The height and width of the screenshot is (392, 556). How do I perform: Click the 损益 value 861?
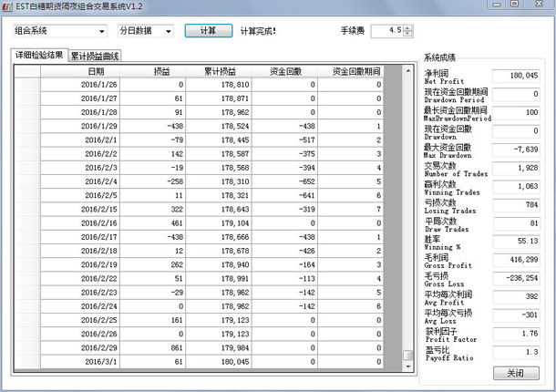point(153,348)
